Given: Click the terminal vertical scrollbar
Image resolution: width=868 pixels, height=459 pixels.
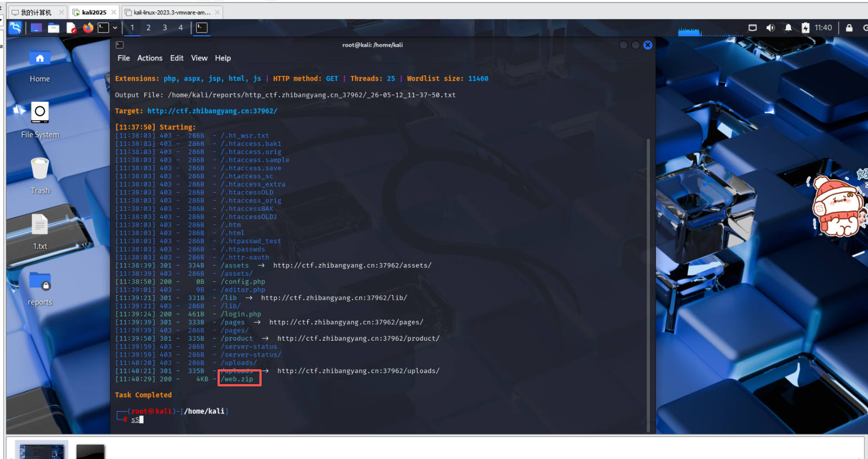Looking at the screenshot, I should click(648, 285).
